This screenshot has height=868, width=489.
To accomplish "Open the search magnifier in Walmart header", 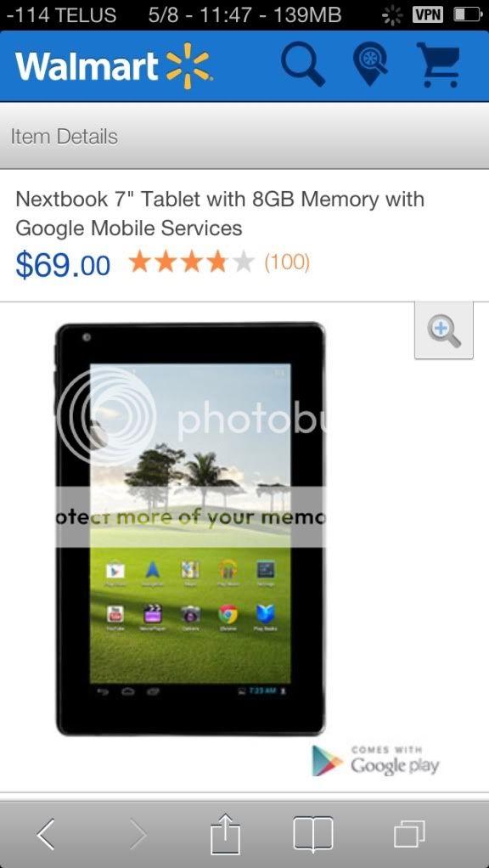I will tap(302, 65).
